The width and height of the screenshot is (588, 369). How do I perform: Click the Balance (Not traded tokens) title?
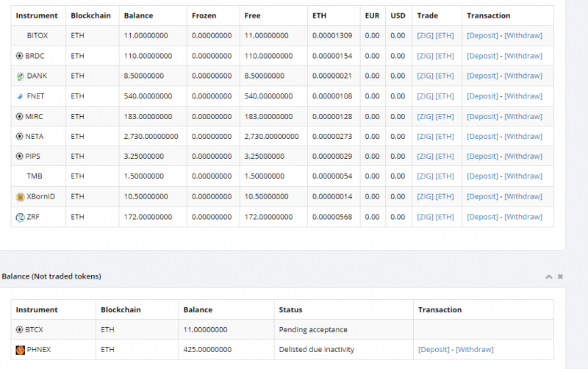[x=51, y=276]
